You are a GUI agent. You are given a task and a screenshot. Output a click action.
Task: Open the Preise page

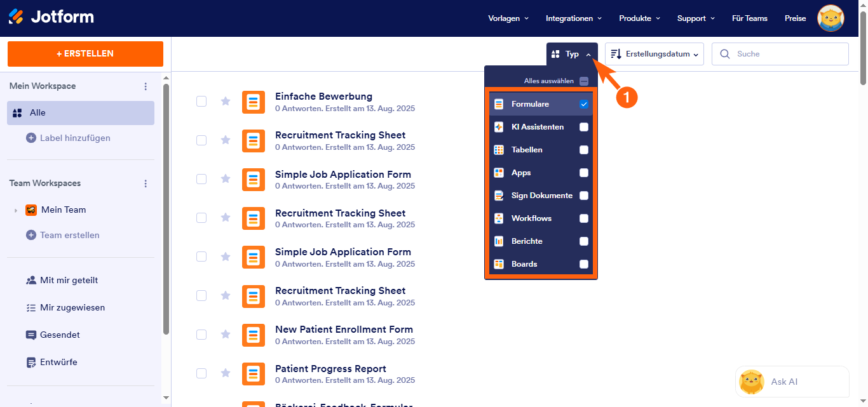795,18
